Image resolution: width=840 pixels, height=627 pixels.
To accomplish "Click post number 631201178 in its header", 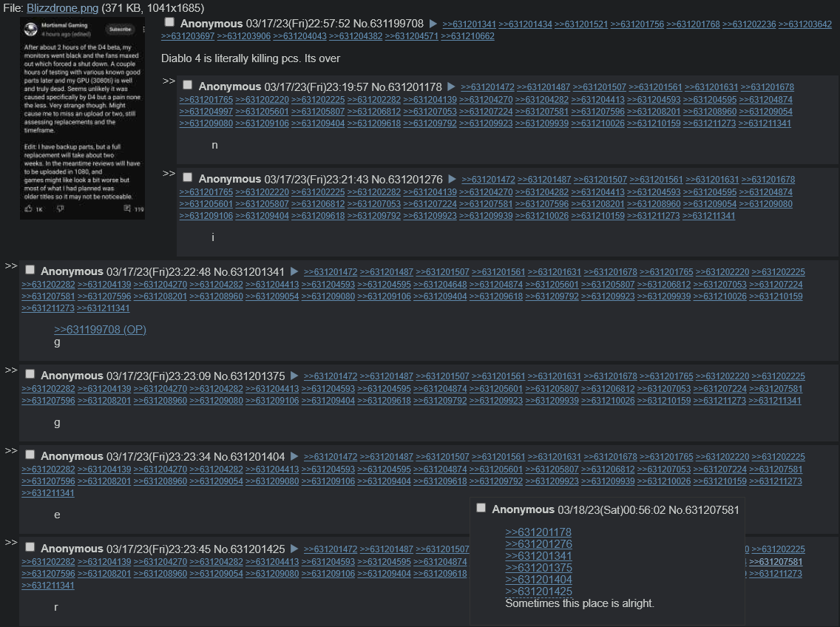I will click(413, 87).
